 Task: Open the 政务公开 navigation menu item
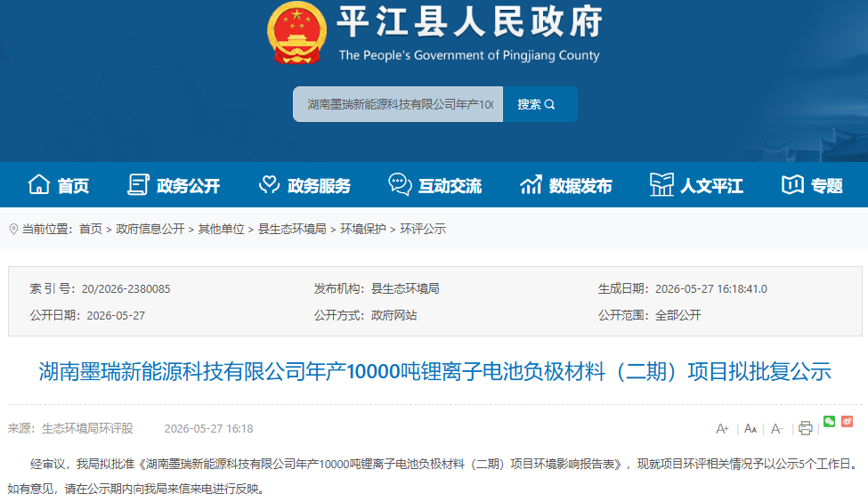pos(174,185)
